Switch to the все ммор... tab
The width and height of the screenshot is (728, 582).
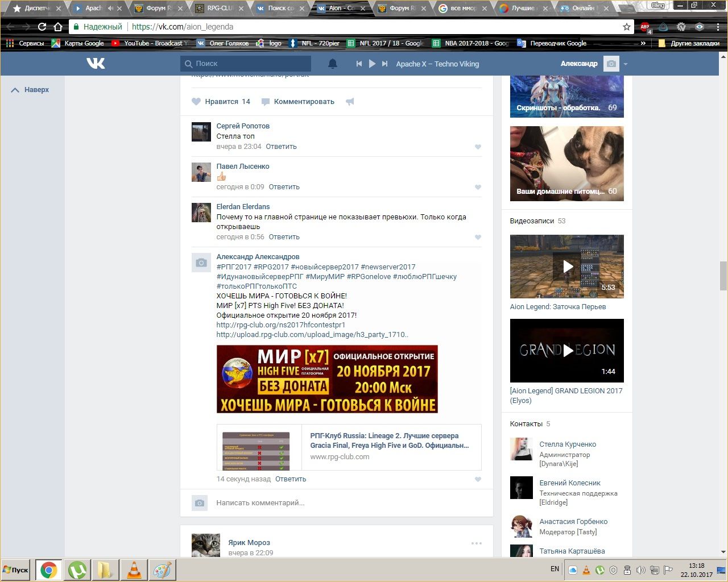tap(464, 9)
